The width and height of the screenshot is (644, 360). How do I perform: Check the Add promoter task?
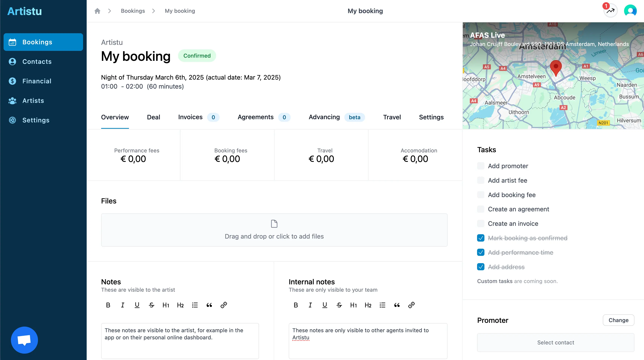[480, 166]
